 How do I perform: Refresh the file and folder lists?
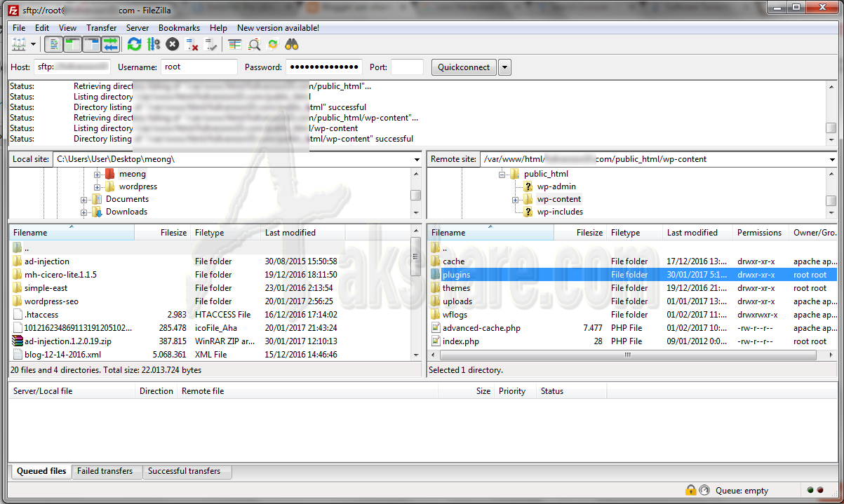134,45
